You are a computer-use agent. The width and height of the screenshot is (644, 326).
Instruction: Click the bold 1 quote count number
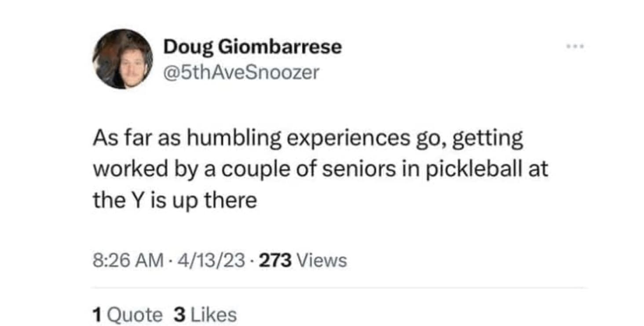[97, 315]
